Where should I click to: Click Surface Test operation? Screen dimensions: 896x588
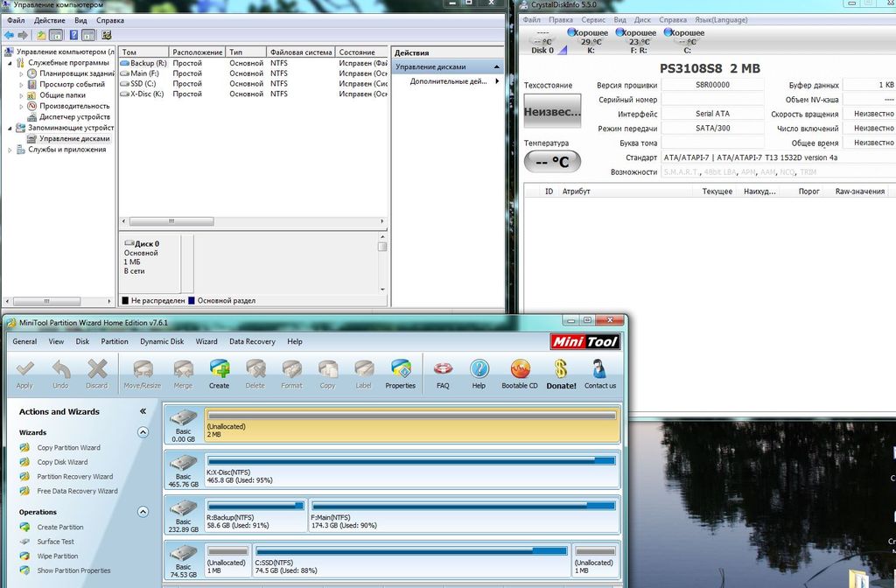point(55,541)
